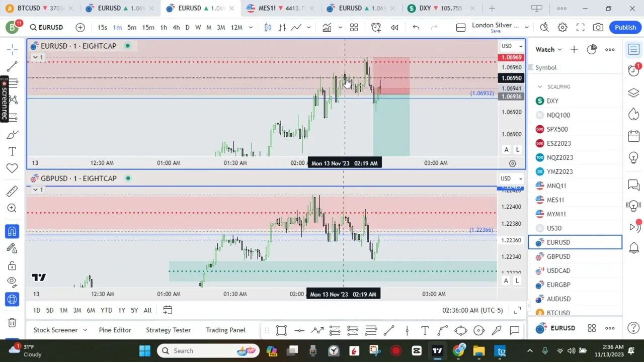Expand the Stock Screener dropdown arrow
The height and width of the screenshot is (362, 644).
click(x=85, y=330)
